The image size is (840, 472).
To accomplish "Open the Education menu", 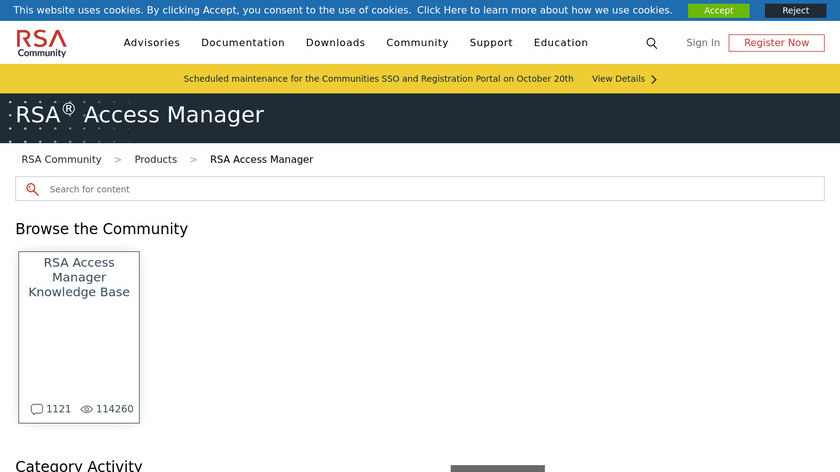I will (561, 43).
